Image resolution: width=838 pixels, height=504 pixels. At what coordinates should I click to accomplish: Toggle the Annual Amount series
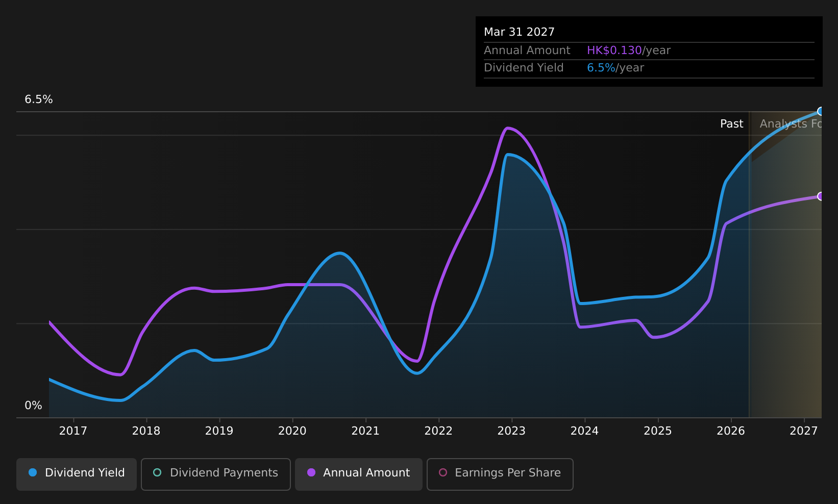click(359, 474)
